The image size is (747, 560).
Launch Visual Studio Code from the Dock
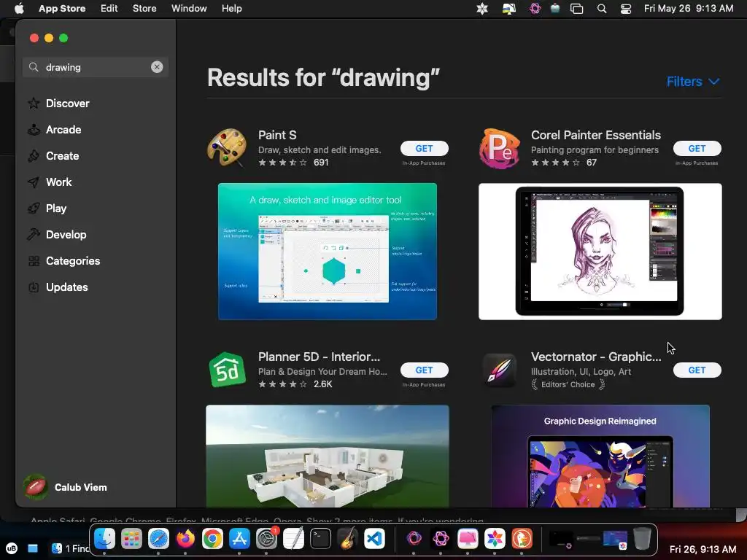click(374, 539)
